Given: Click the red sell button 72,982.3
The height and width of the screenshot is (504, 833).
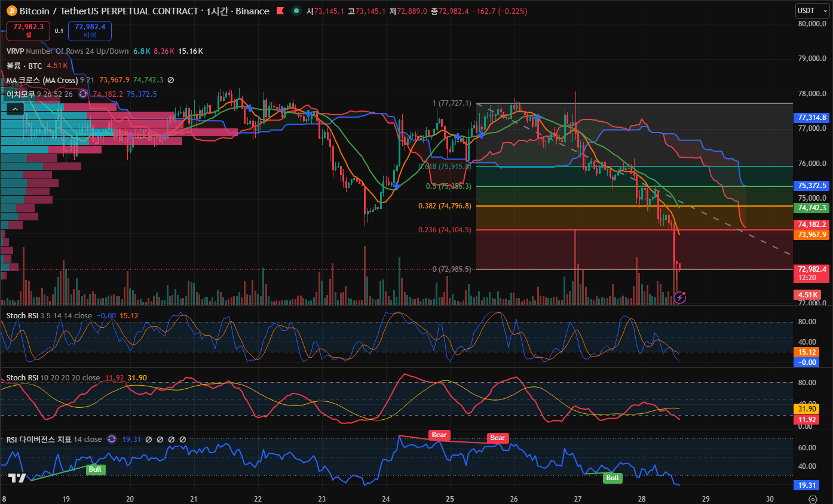Looking at the screenshot, I should 29,30.
